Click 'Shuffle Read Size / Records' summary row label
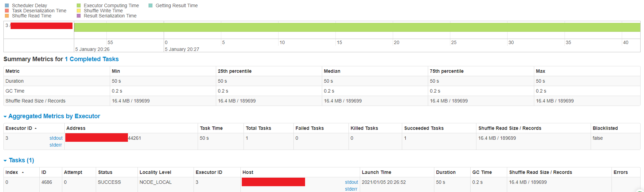This screenshot has width=644, height=192. [x=36, y=101]
